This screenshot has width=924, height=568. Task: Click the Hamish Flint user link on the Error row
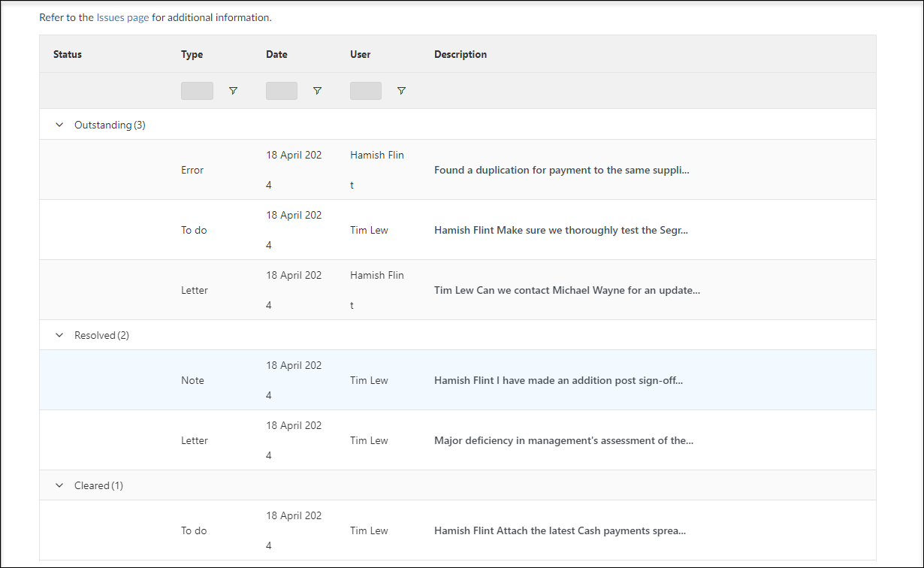pos(376,155)
